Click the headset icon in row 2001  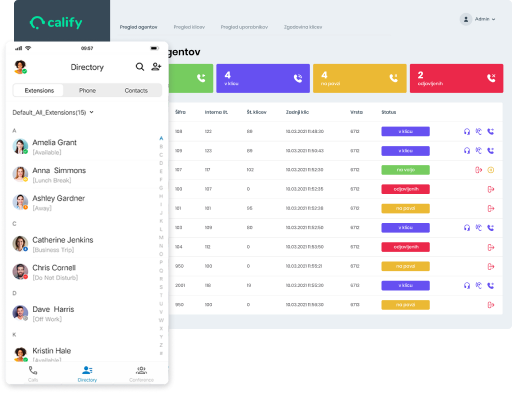point(467,286)
